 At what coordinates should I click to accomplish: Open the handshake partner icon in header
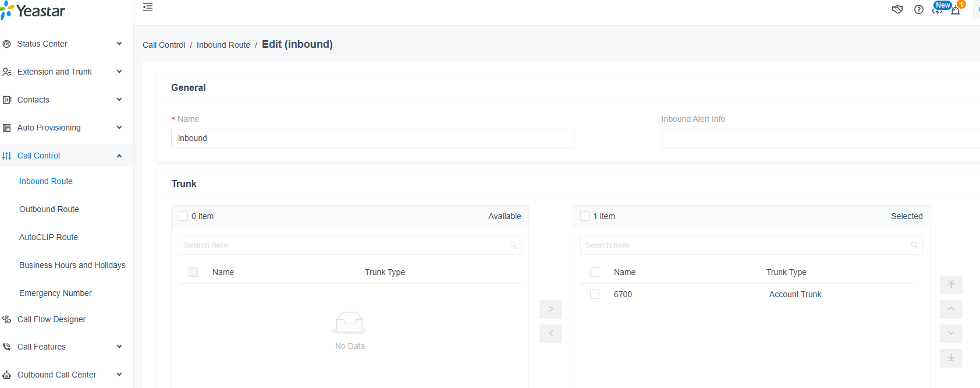click(x=897, y=9)
